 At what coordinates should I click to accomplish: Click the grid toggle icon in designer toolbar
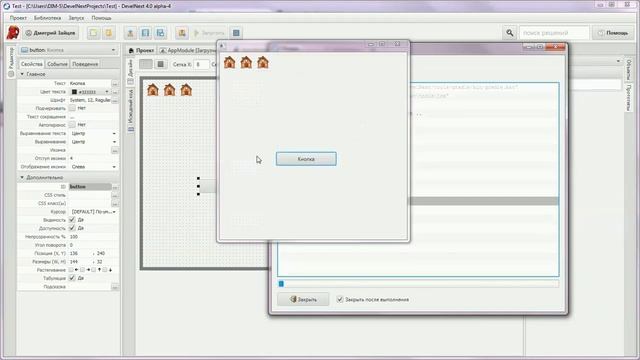click(x=160, y=64)
